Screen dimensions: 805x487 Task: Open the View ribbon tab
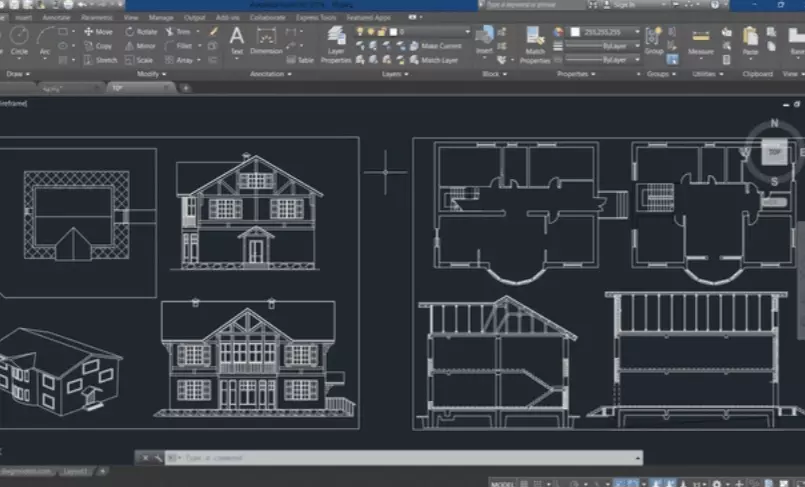[131, 17]
